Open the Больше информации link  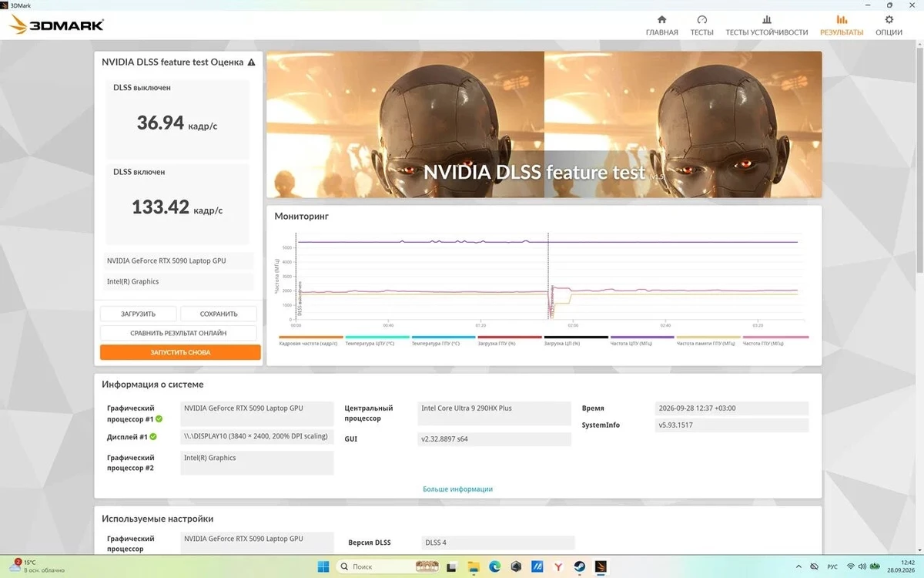pyautogui.click(x=457, y=489)
